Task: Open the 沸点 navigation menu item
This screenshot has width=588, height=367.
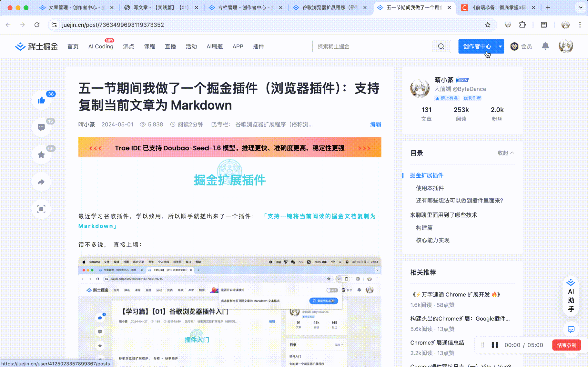Action: 128,46
